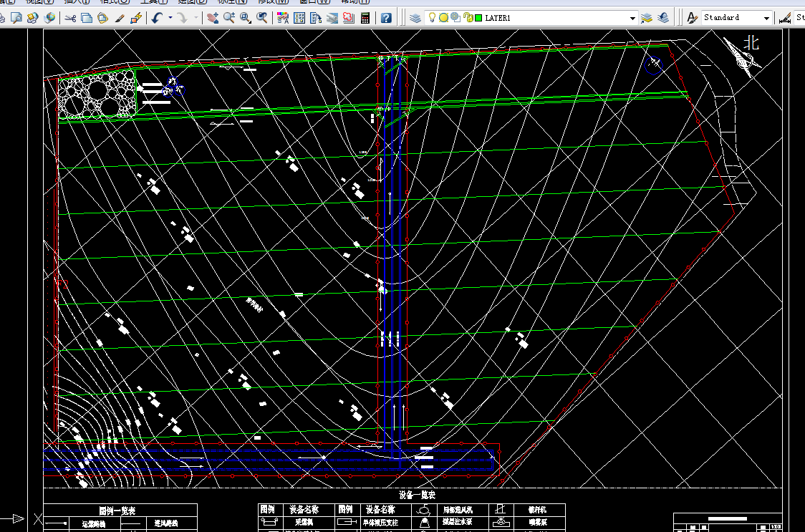The image size is (805, 532).
Task: Activate the Zoom Realtime magnifier
Action: tap(229, 18)
